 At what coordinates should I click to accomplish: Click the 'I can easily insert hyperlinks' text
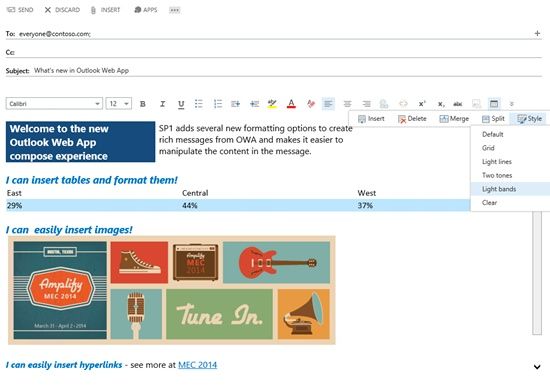point(64,365)
